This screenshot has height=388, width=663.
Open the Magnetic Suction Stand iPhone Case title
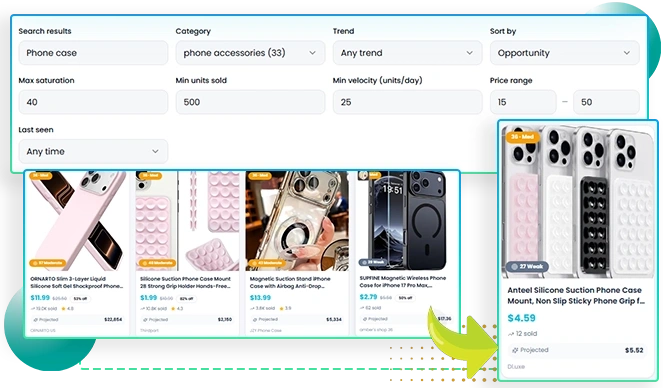(290, 282)
